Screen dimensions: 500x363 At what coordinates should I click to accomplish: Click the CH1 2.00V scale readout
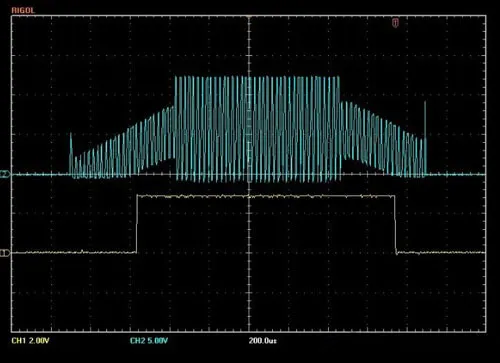[30, 341]
